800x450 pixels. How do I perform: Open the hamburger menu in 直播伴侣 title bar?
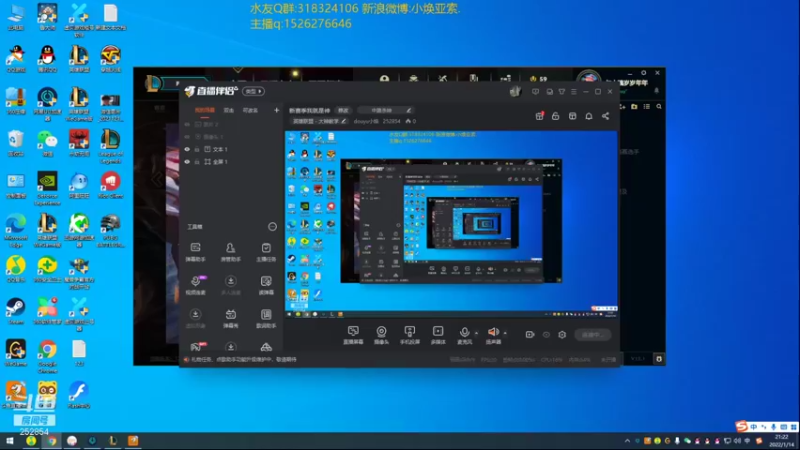[x=574, y=92]
